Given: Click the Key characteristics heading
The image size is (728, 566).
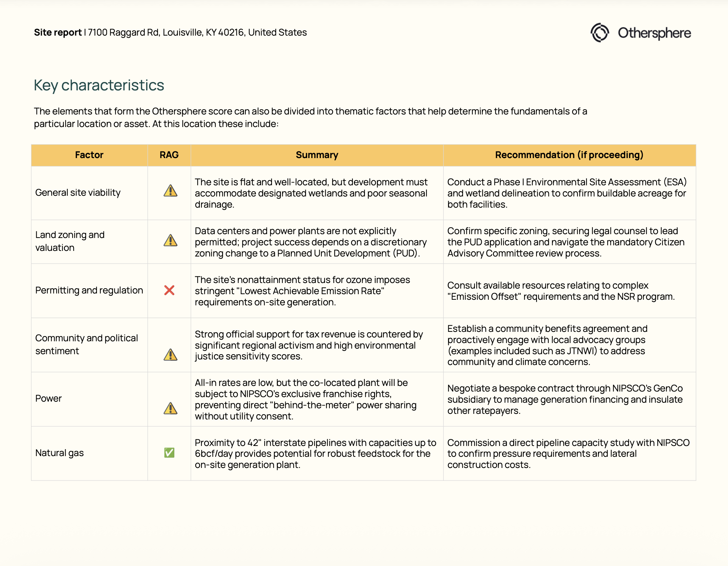Looking at the screenshot, I should coord(99,85).
